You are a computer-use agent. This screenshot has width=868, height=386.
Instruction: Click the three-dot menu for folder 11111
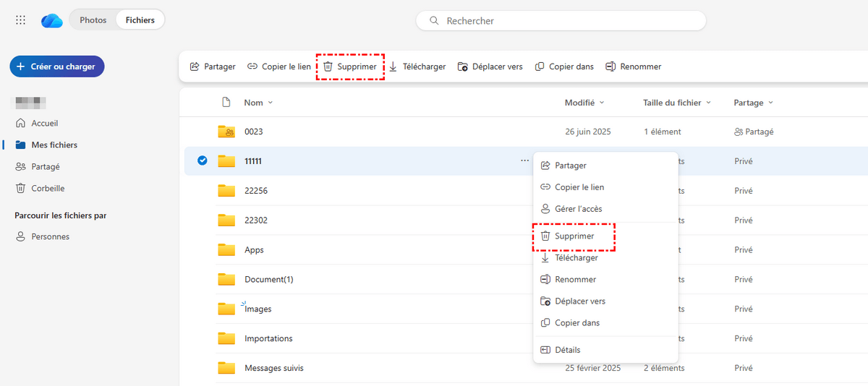tap(524, 160)
